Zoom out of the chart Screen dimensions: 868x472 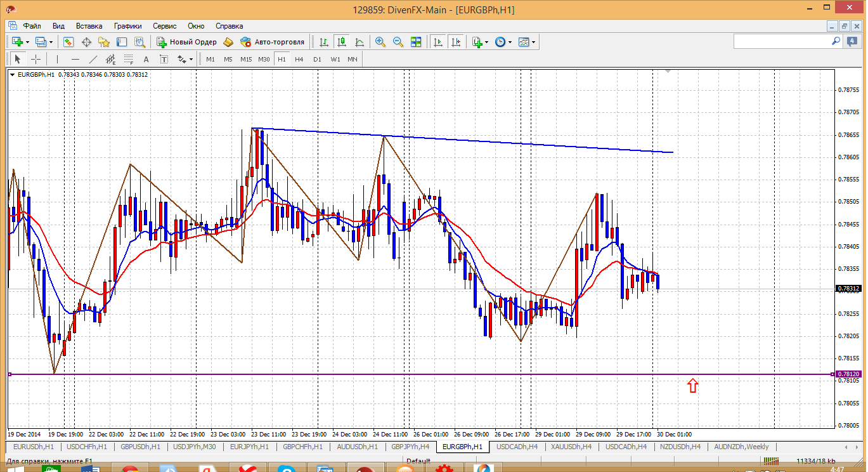[398, 42]
